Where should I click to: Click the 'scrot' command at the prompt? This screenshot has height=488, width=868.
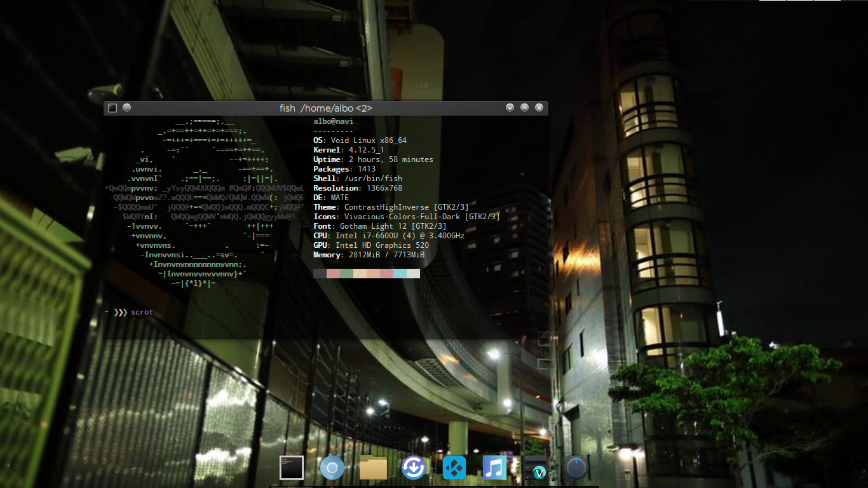point(142,313)
